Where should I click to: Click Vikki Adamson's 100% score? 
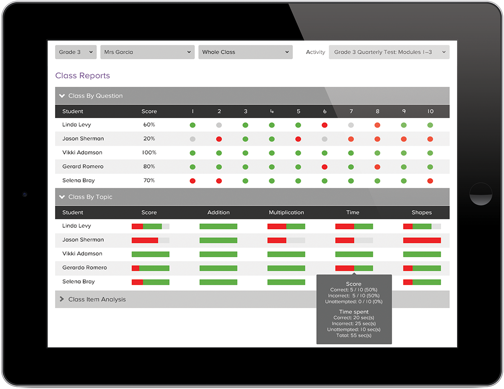149,152
